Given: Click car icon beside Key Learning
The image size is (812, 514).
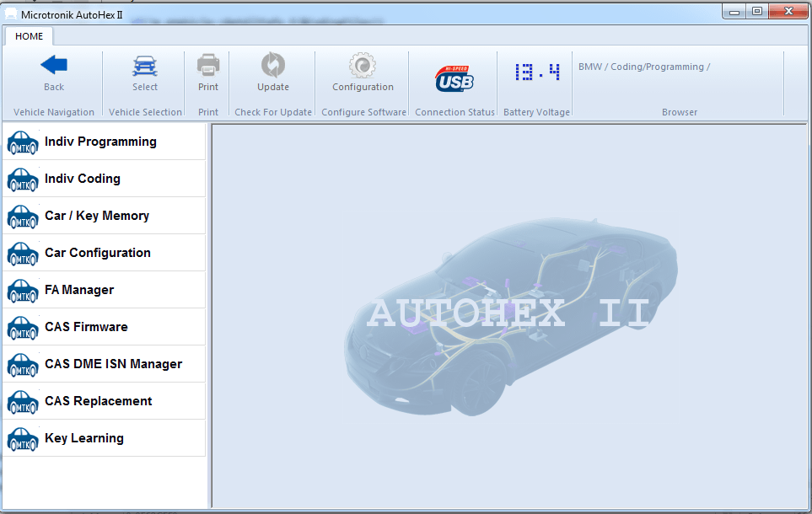Looking at the screenshot, I should coord(23,439).
